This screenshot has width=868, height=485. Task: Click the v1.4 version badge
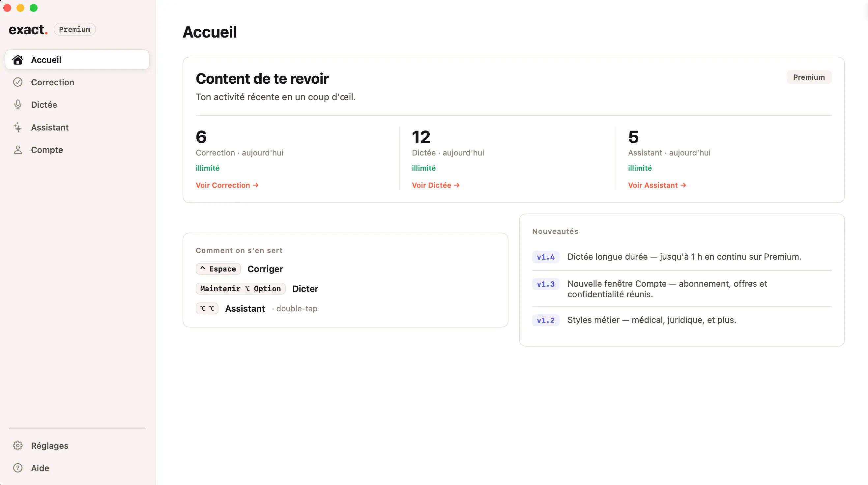[545, 257]
